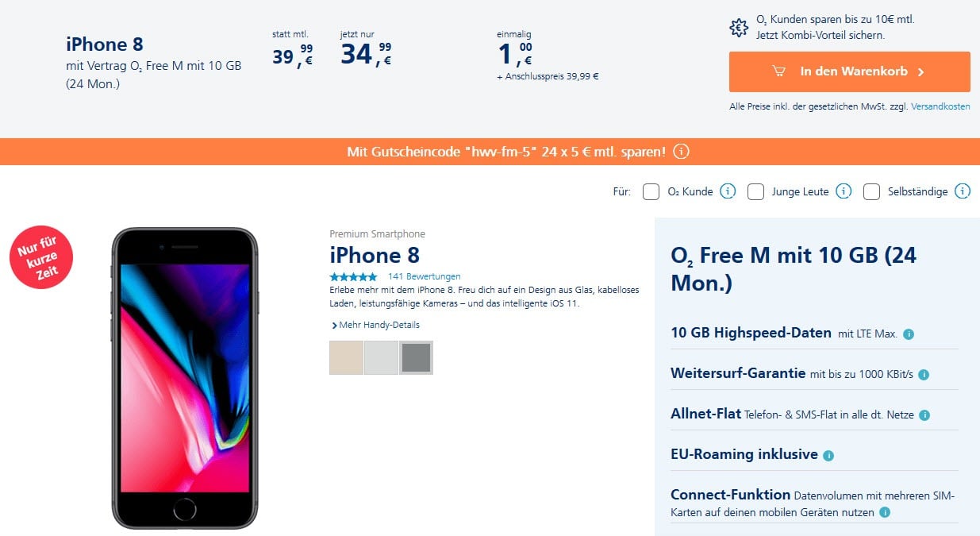
Task: Choose the space gray color swatch
Action: [x=416, y=357]
